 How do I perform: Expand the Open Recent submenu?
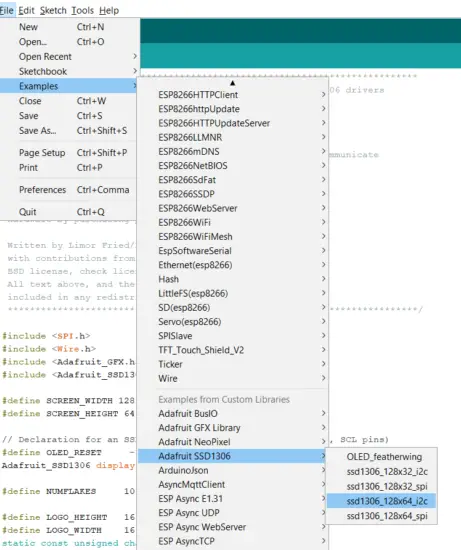[69, 56]
